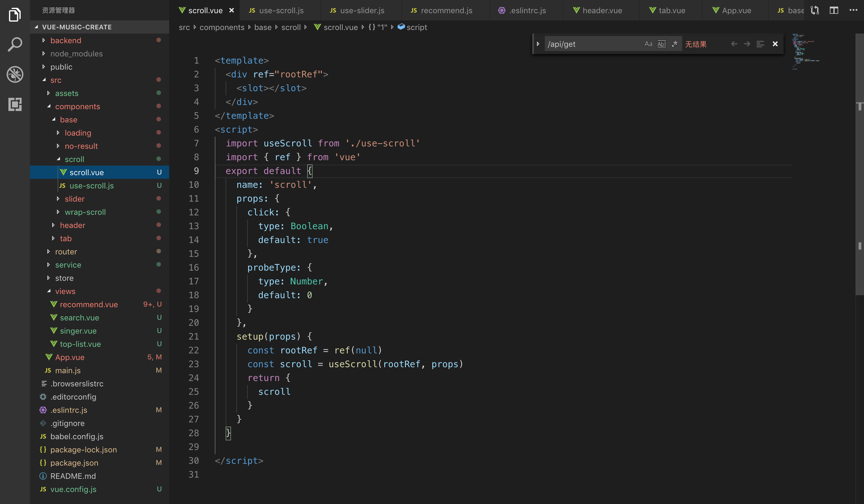Toggle regular expression search

click(x=674, y=44)
